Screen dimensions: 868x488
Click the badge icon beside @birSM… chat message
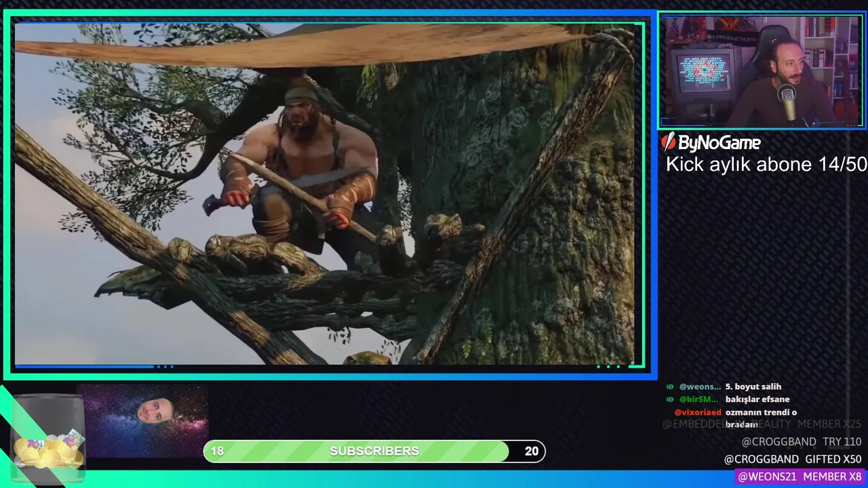[x=670, y=399]
